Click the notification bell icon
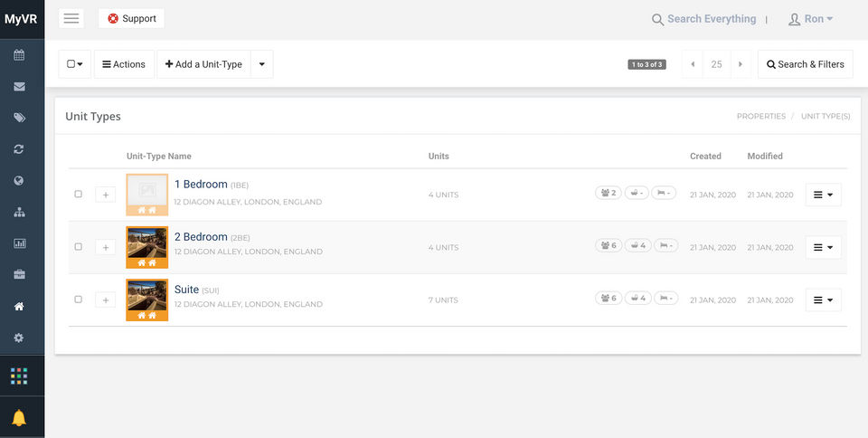Screen dimensions: 868x438 tap(19, 417)
